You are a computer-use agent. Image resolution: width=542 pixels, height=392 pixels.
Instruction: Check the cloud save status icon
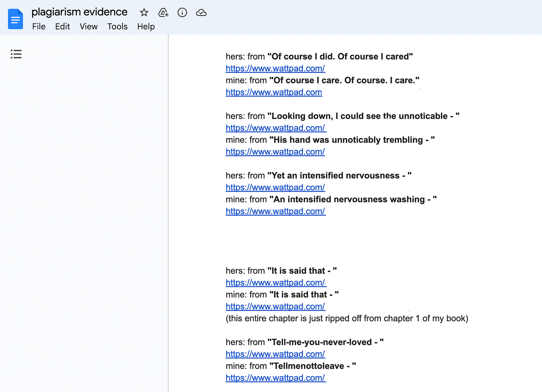(x=201, y=13)
